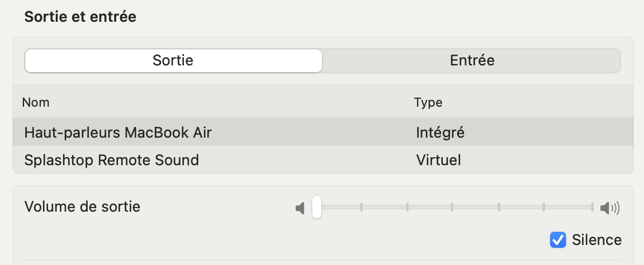Set volume to maximum slider end
644x265 pixels.
(x=592, y=207)
